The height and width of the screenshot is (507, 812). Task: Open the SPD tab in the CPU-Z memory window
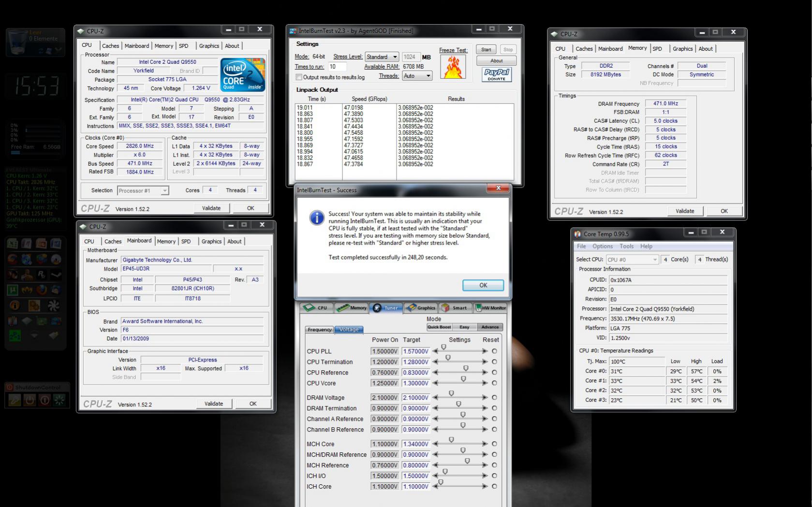(657, 49)
